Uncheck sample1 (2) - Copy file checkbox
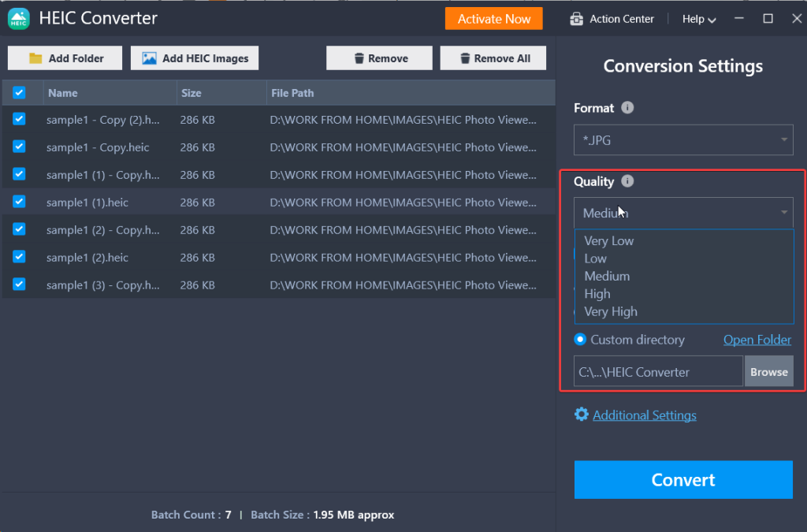Viewport: 807px width, 532px height. coord(19,229)
